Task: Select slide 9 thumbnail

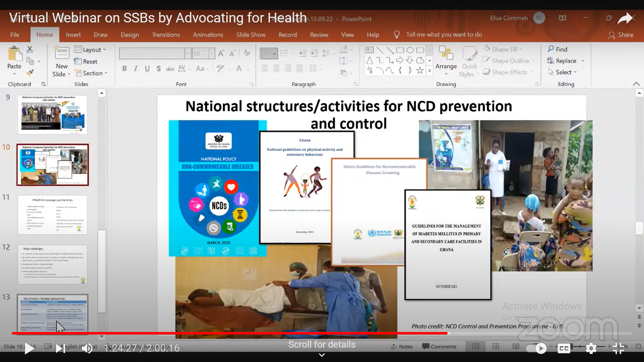Action: [53, 115]
